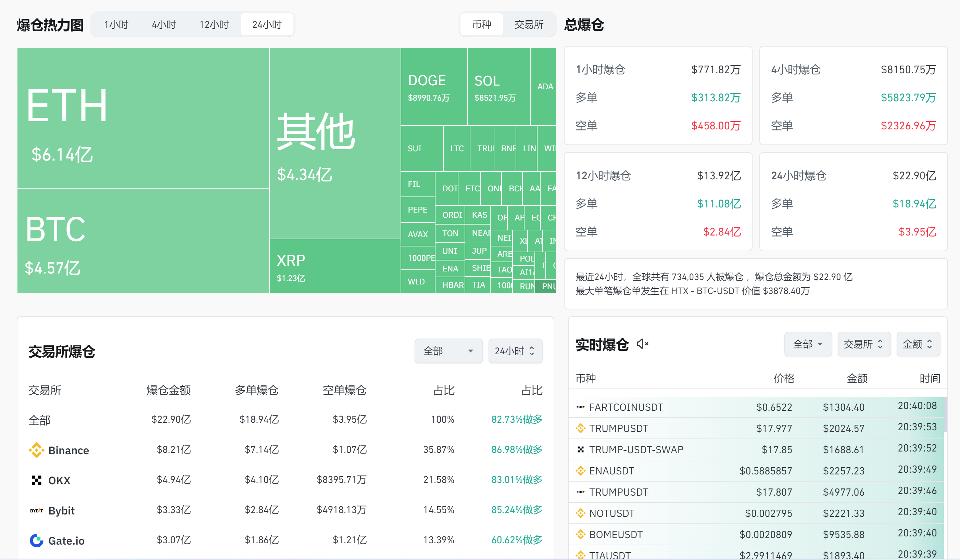Click the realtime list vertical scrollbar

946,414
